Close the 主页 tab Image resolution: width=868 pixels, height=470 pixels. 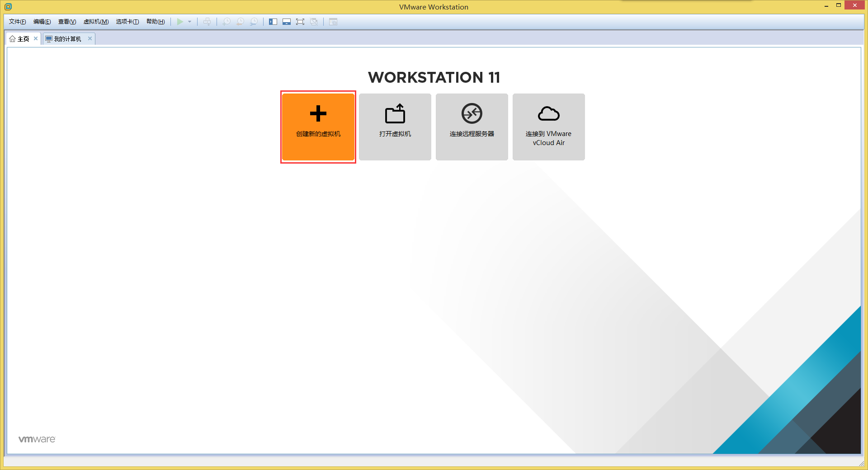coord(36,38)
